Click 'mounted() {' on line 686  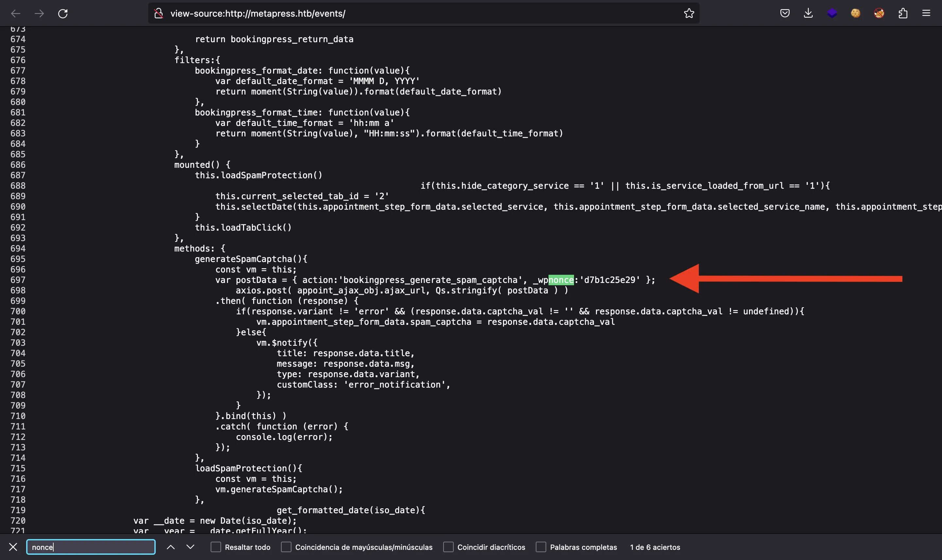point(202,165)
